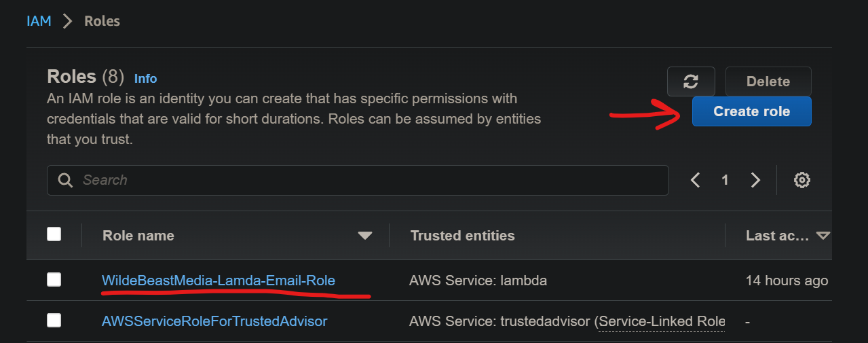Open the AWSServiceRoleForTrustedAdvisor role
This screenshot has height=343, width=868.
click(214, 321)
